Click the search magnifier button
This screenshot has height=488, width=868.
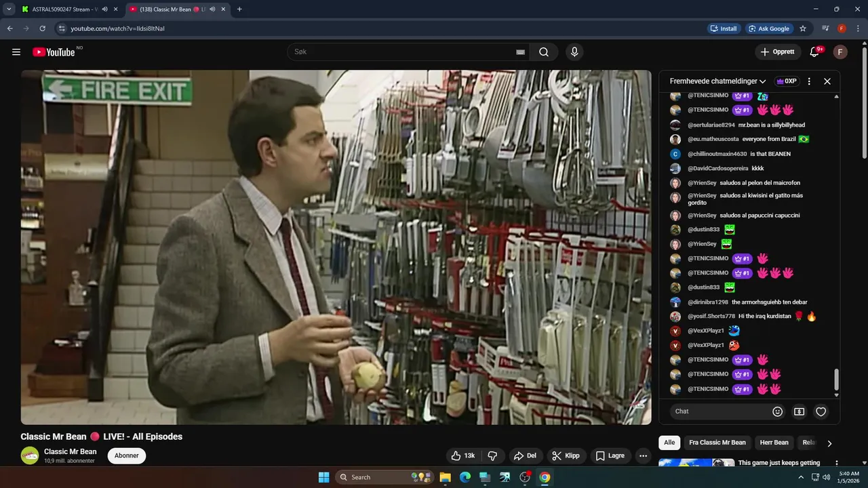(544, 52)
